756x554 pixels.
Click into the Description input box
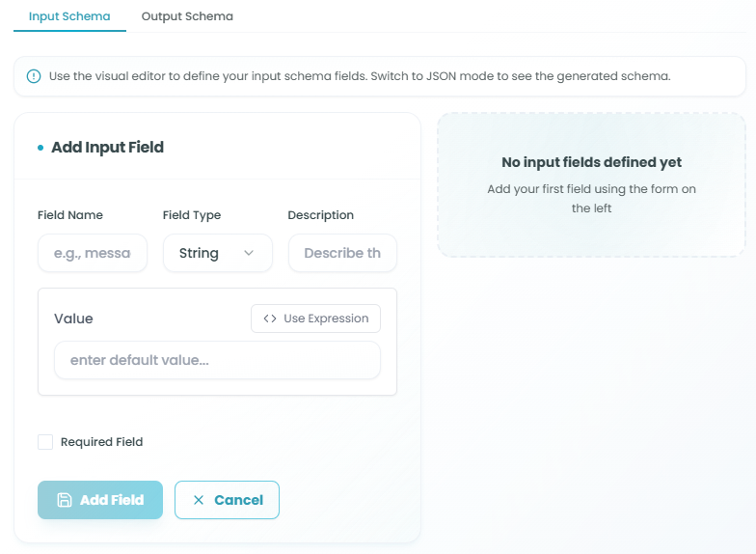click(342, 253)
